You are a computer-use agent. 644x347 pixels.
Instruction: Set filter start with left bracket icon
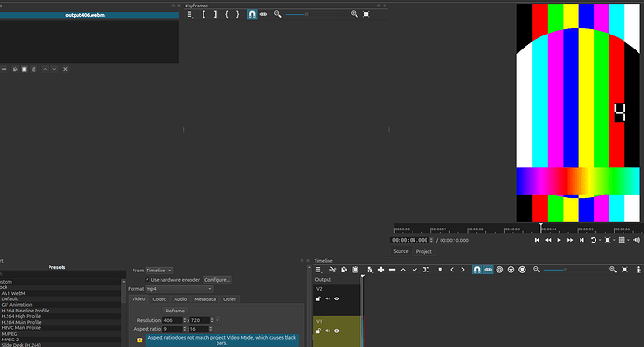(203, 14)
